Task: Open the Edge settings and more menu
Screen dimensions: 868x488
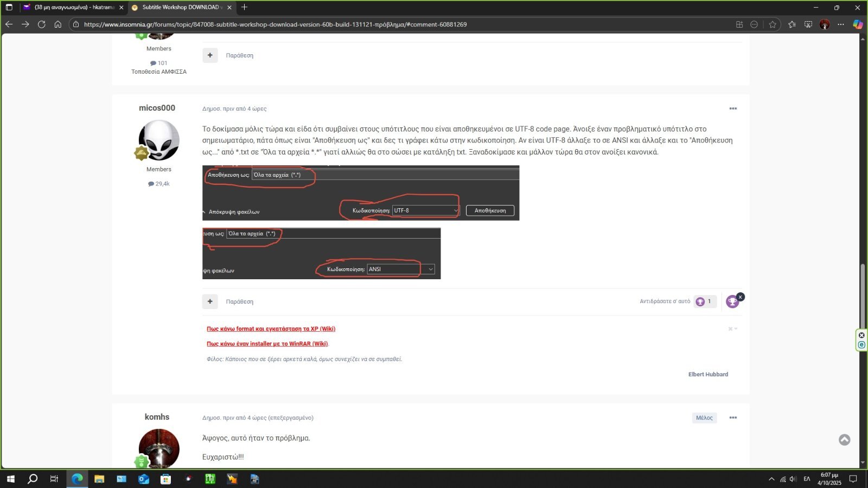Action: 841,24
